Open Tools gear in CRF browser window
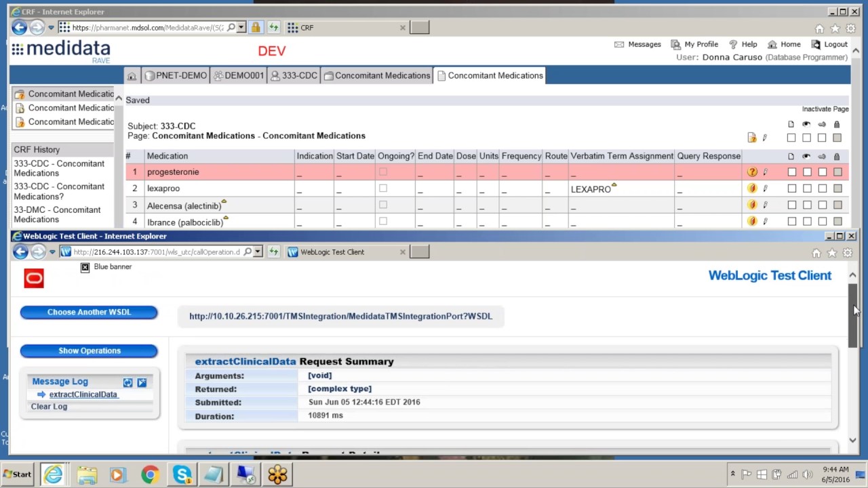The height and width of the screenshot is (488, 868). pyautogui.click(x=850, y=28)
